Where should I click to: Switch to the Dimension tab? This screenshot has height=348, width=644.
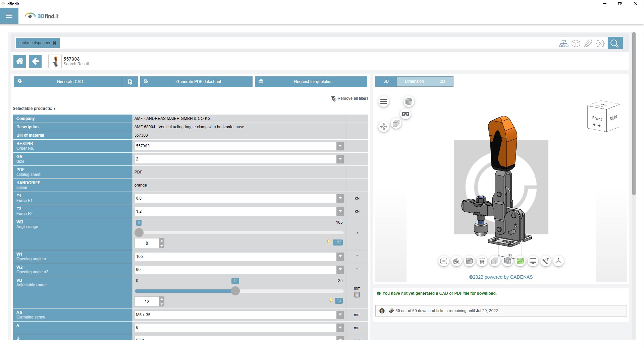pyautogui.click(x=414, y=81)
